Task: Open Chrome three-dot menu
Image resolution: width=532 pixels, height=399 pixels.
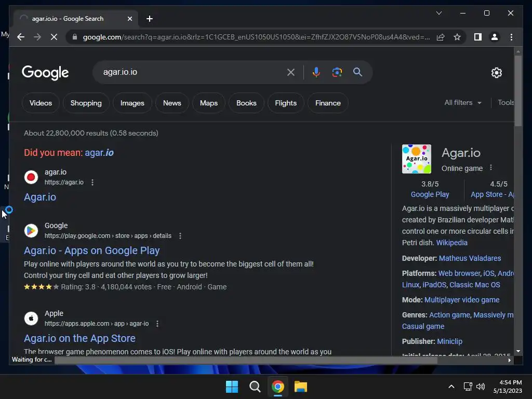Action: [x=511, y=37]
